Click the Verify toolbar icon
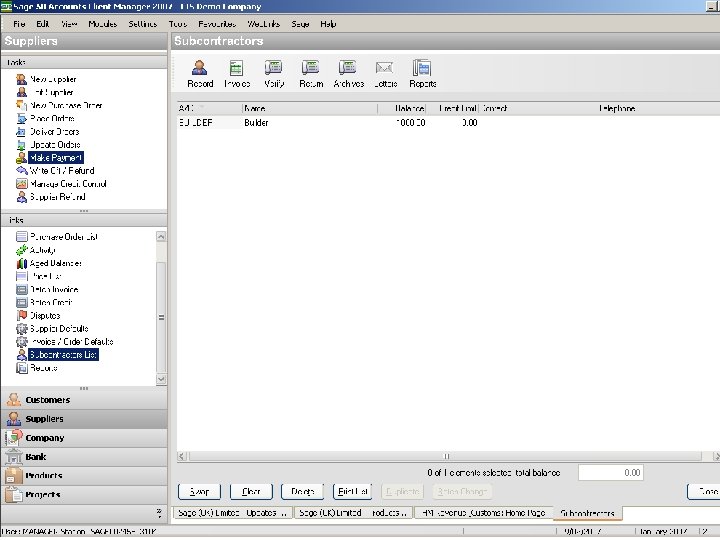Image resolution: width=720 pixels, height=540 pixels. [x=274, y=73]
